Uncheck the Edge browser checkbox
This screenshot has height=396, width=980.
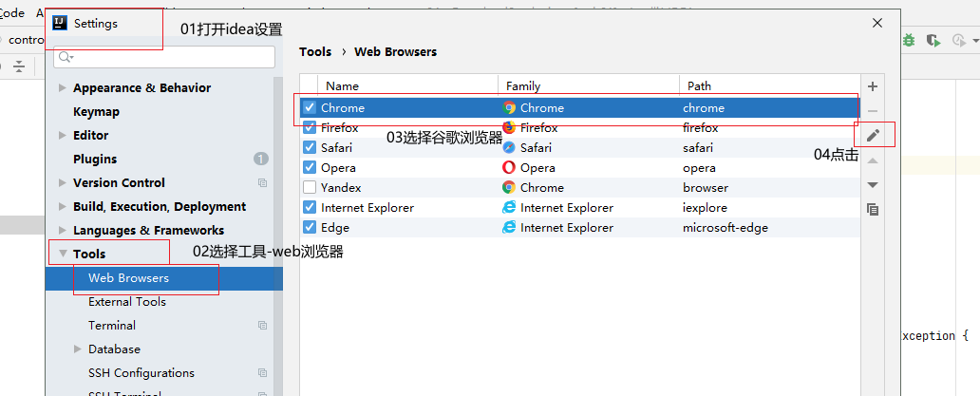pos(310,227)
